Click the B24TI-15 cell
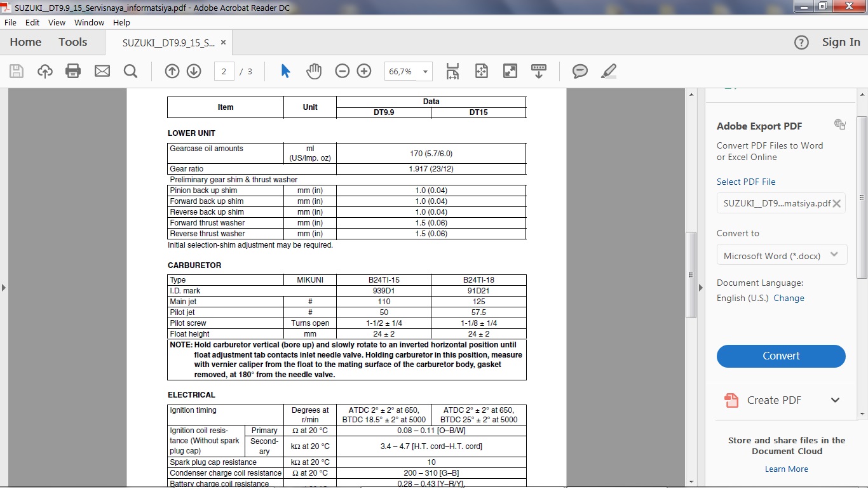 384,280
